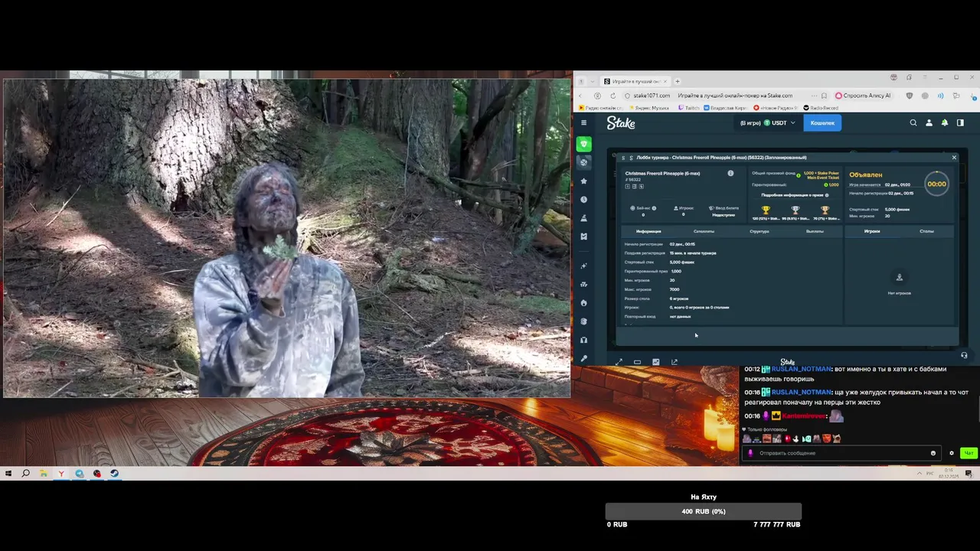Click the bronze trophy prize icon
The height and width of the screenshot is (551, 980).
tap(825, 210)
